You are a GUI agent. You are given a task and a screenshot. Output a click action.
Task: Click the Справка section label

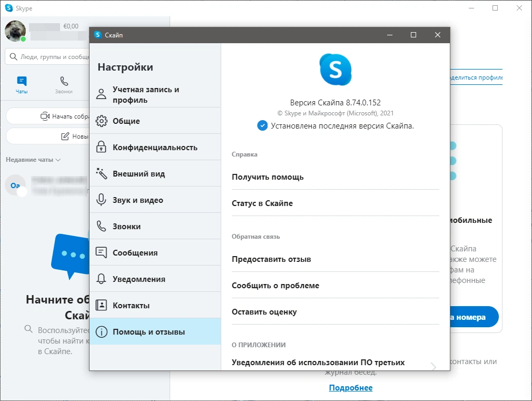pos(244,154)
